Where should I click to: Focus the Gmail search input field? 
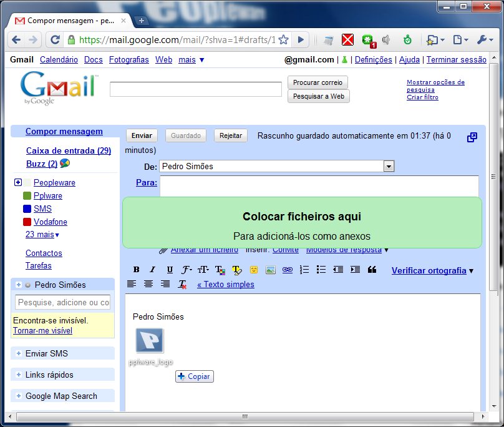click(196, 89)
